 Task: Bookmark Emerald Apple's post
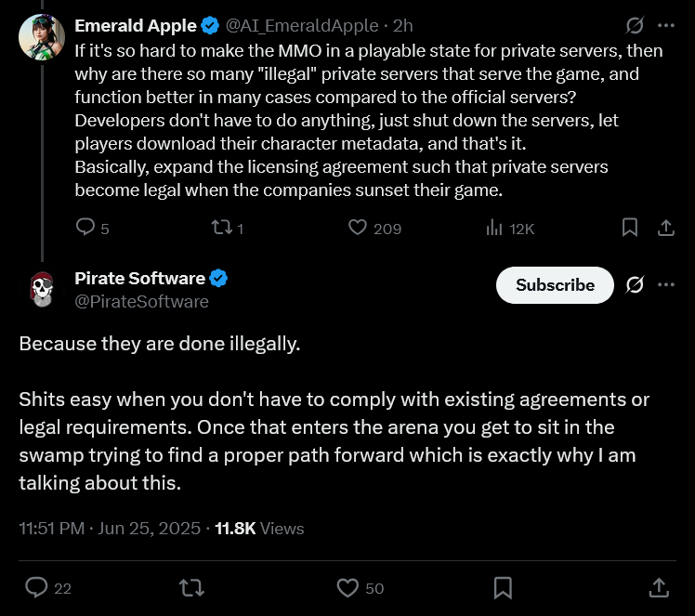[x=630, y=228]
